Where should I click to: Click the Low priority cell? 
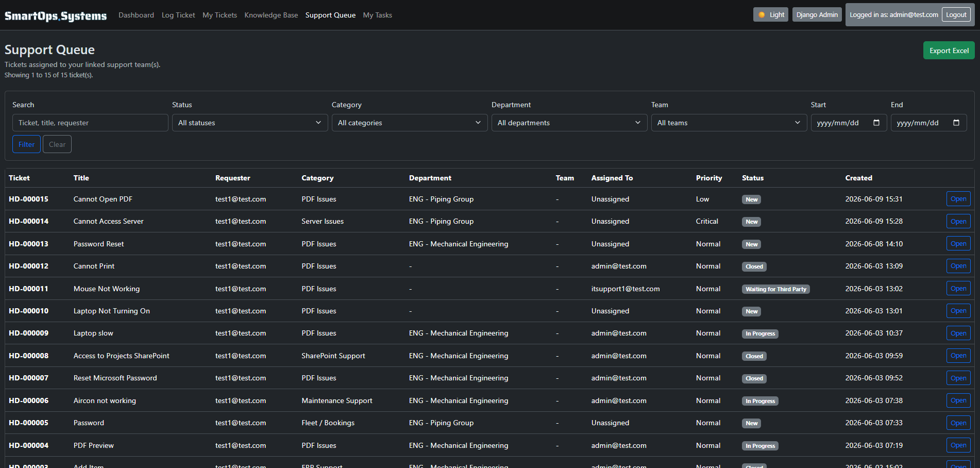[x=702, y=199]
